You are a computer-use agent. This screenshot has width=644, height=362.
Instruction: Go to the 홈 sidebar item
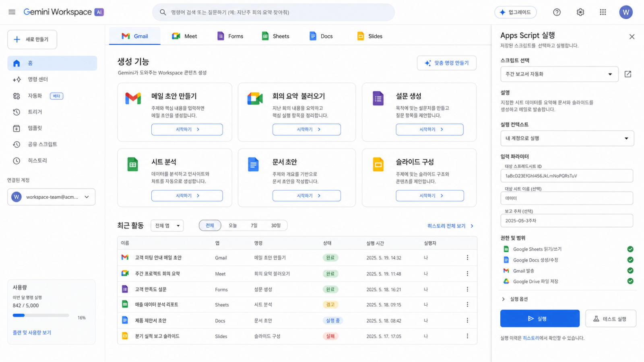(52, 63)
